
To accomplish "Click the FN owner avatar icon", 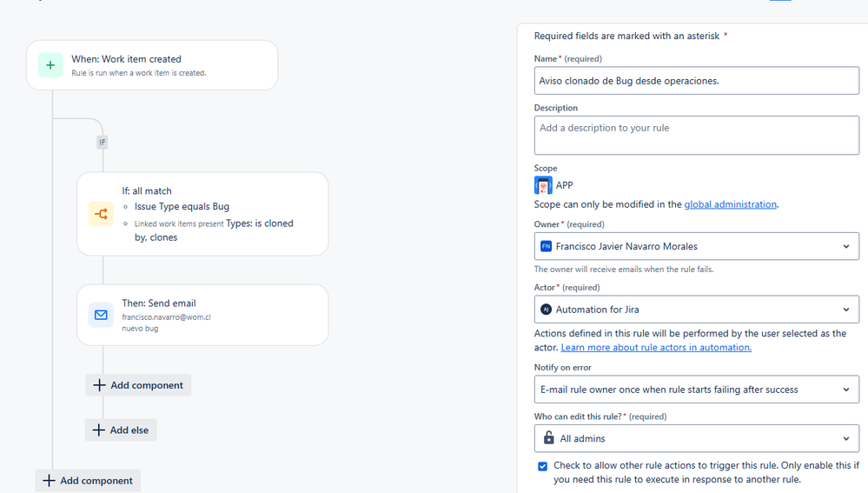I will coord(546,246).
